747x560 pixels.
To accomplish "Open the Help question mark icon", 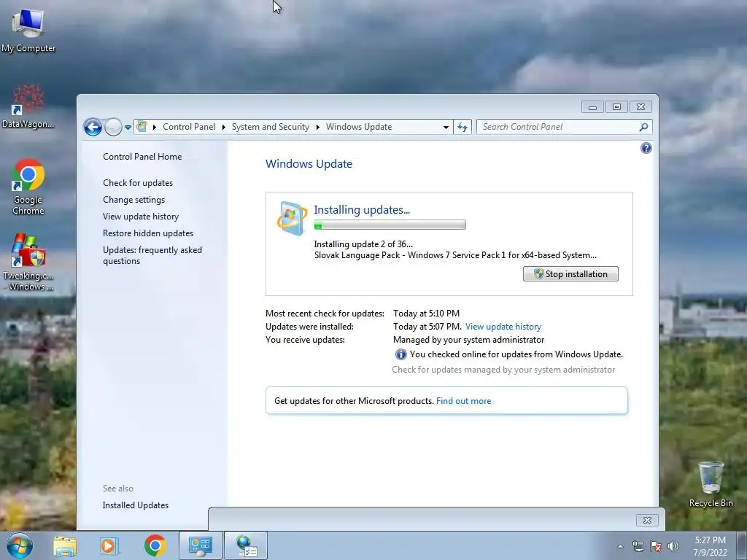I will click(646, 148).
